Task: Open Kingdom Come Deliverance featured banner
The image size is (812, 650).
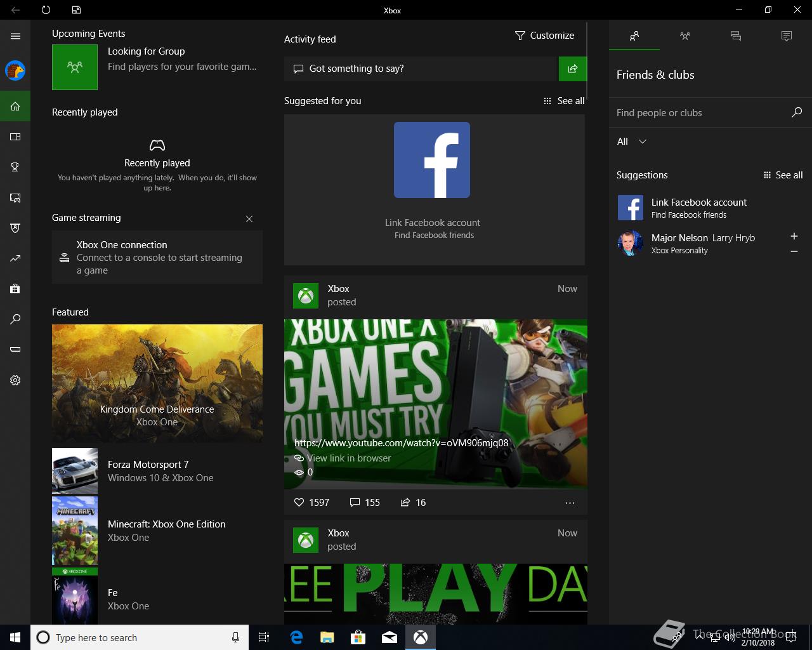Action: point(157,383)
